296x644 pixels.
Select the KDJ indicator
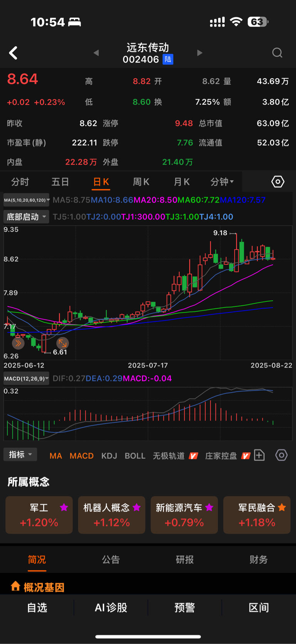click(109, 456)
